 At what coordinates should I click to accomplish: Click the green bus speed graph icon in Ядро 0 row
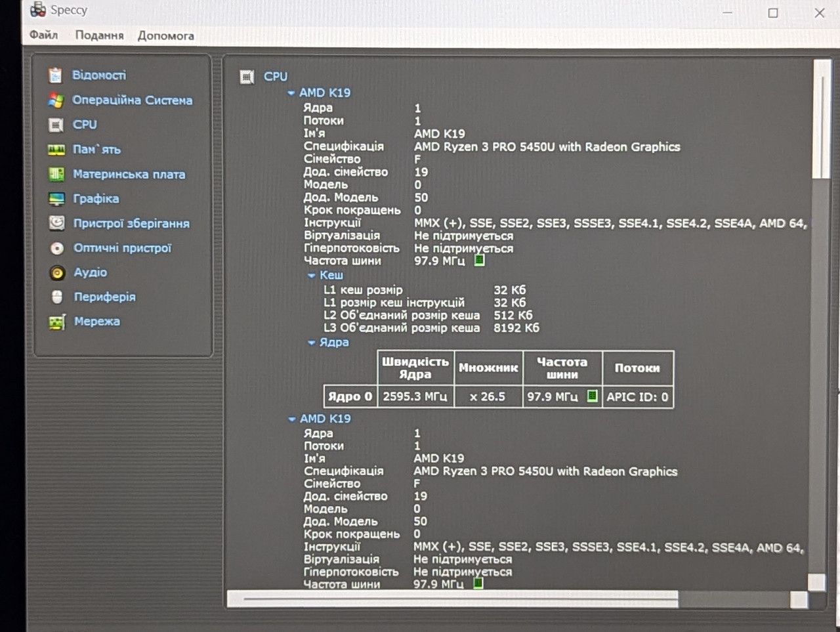[x=592, y=396]
